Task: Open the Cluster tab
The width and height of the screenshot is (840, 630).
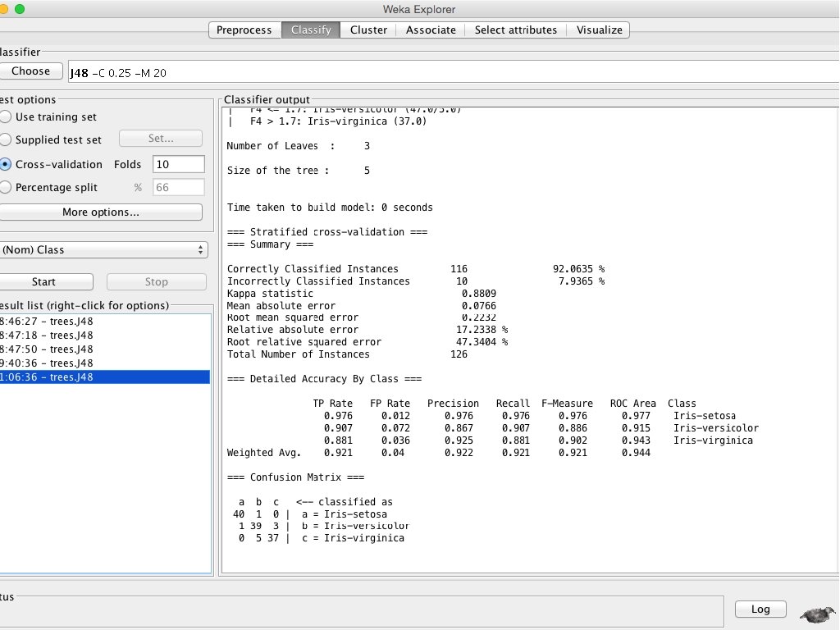Action: (368, 30)
